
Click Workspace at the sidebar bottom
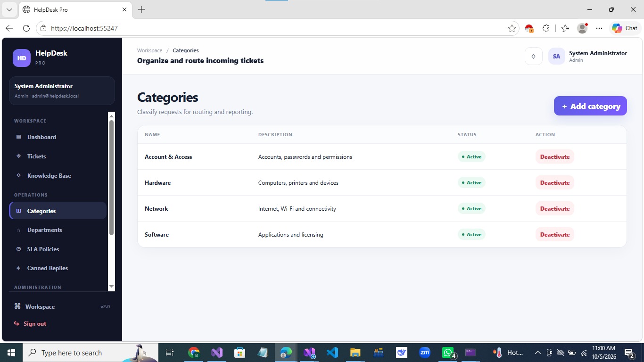click(x=40, y=307)
